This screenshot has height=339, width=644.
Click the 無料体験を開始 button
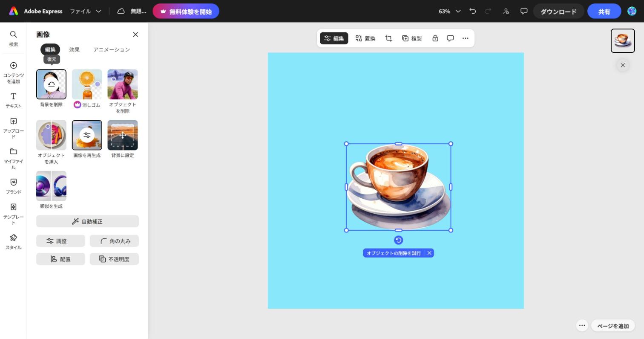pos(186,12)
